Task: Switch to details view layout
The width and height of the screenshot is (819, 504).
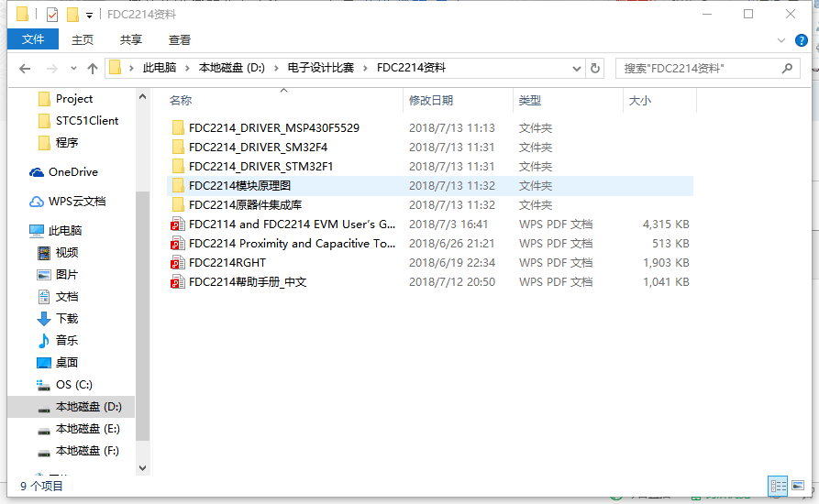Action: (778, 487)
